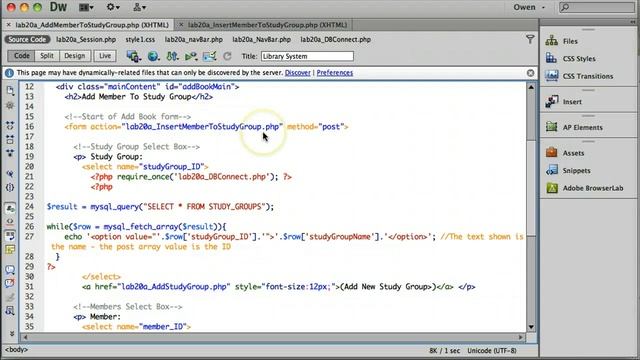Click the Check browser compatibility icon
Viewport: 640px width, 360px height.
(x=209, y=56)
